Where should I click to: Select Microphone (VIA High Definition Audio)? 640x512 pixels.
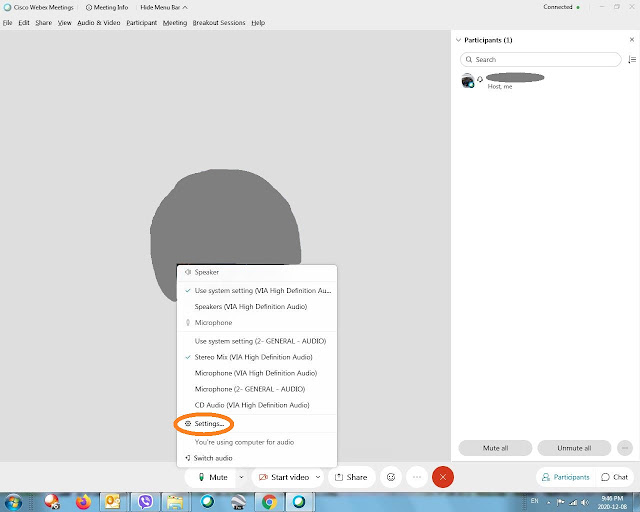click(257, 373)
